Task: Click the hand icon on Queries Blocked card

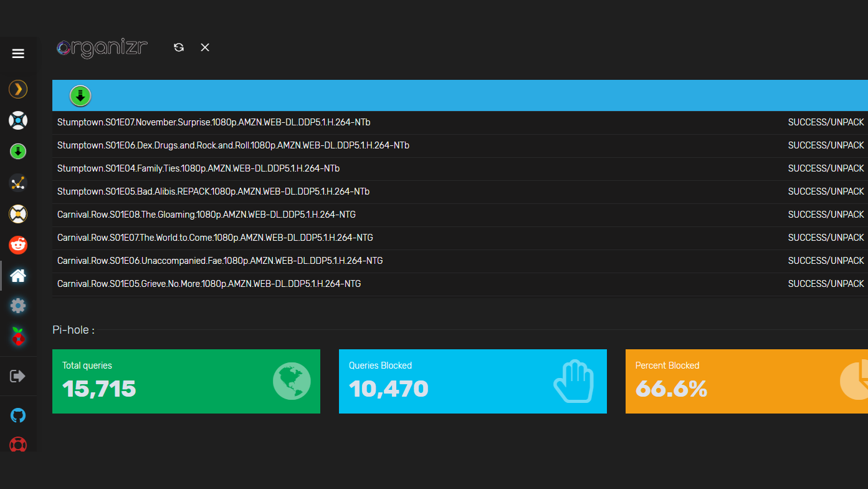Action: coord(573,381)
